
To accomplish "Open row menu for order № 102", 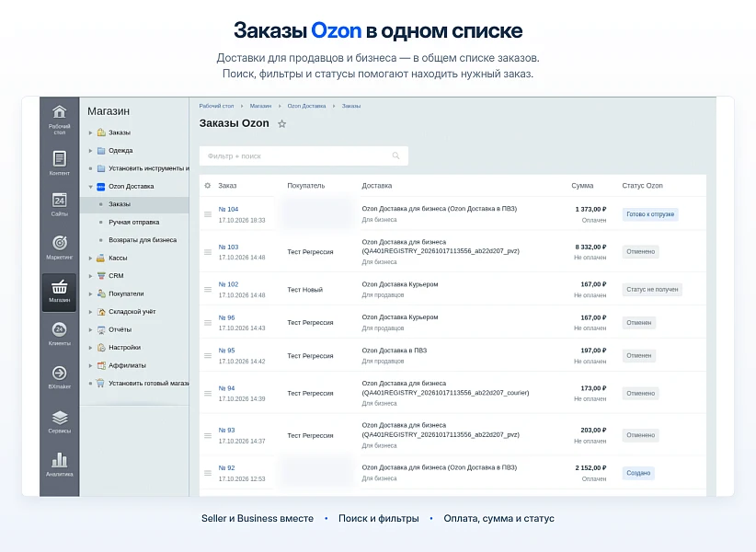I will click(x=208, y=289).
